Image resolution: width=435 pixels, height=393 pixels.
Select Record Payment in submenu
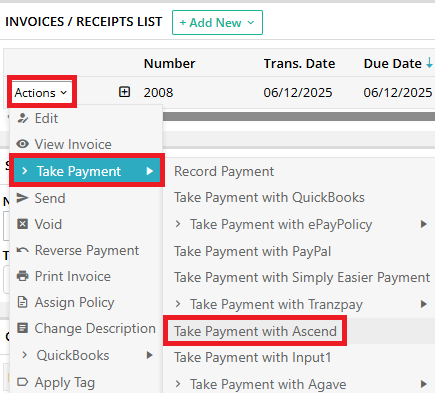click(x=299, y=171)
